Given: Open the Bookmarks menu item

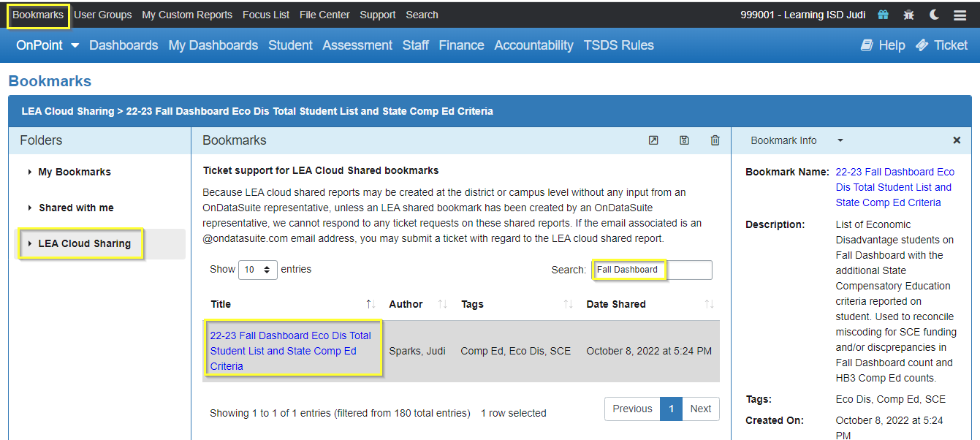Looking at the screenshot, I should point(37,14).
